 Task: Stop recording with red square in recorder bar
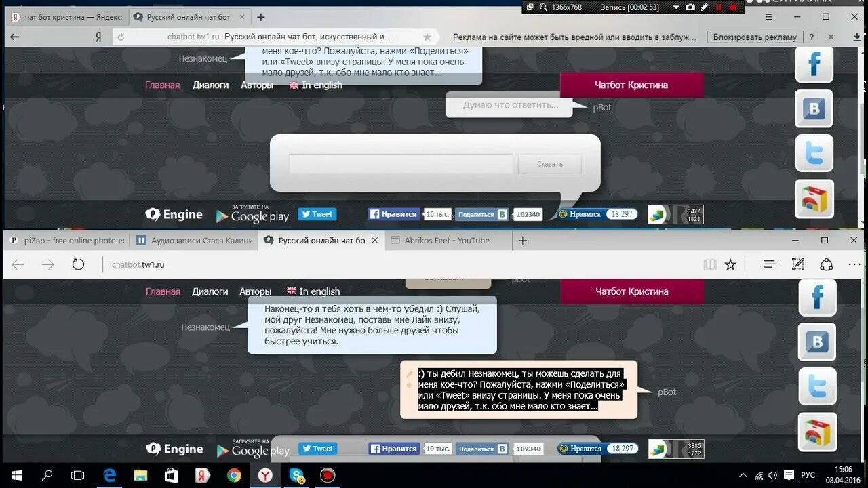coord(732,7)
